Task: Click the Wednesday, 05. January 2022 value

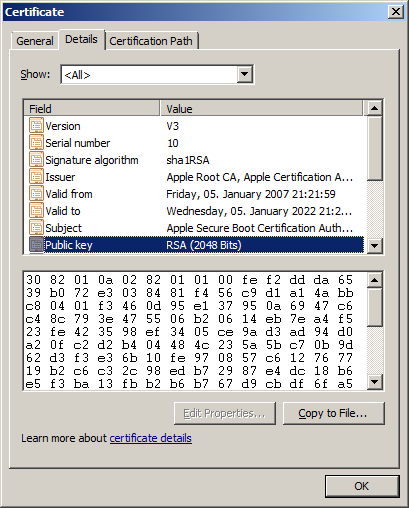Action: 259,211
